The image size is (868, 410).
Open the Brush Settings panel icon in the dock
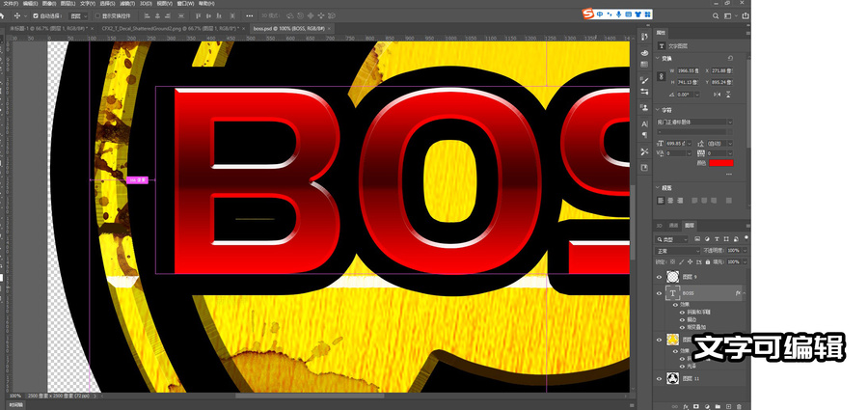[644, 81]
